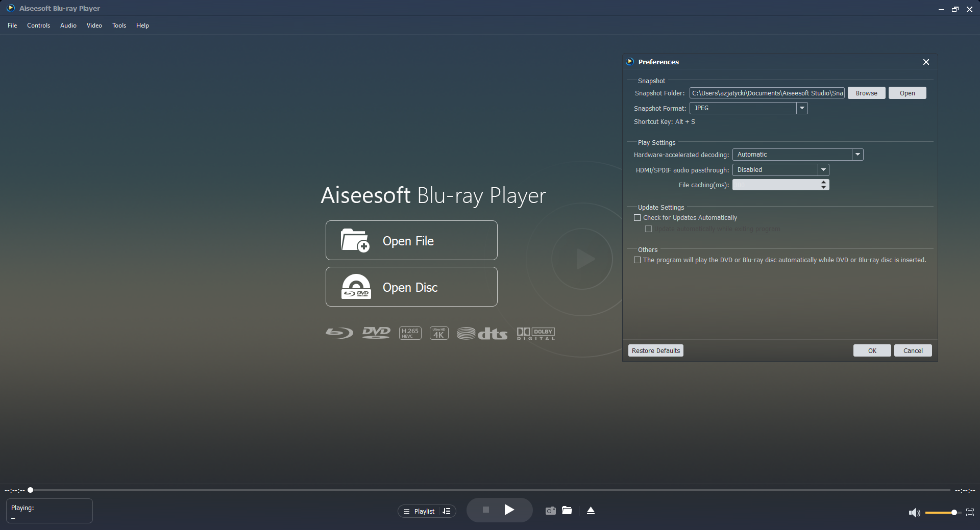Enable auto-play when disc is inserted
The width and height of the screenshot is (980, 530).
(637, 260)
